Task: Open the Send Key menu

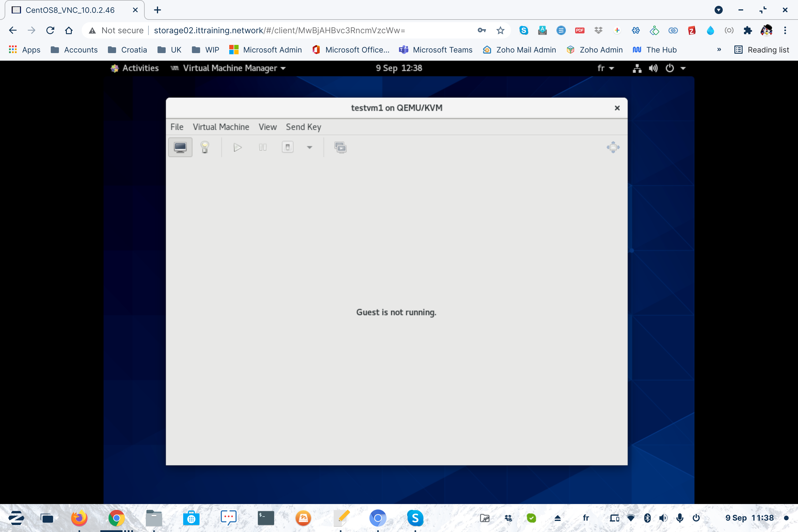Action: click(x=303, y=127)
